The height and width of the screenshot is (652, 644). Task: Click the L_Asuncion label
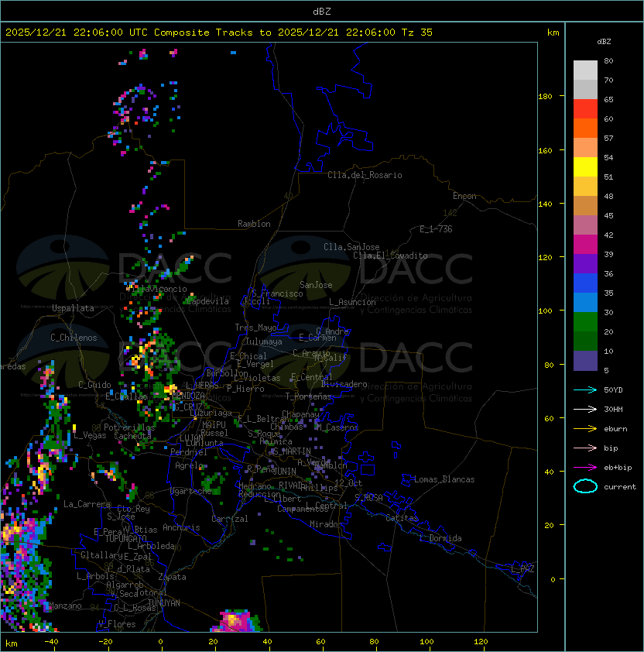(x=352, y=302)
